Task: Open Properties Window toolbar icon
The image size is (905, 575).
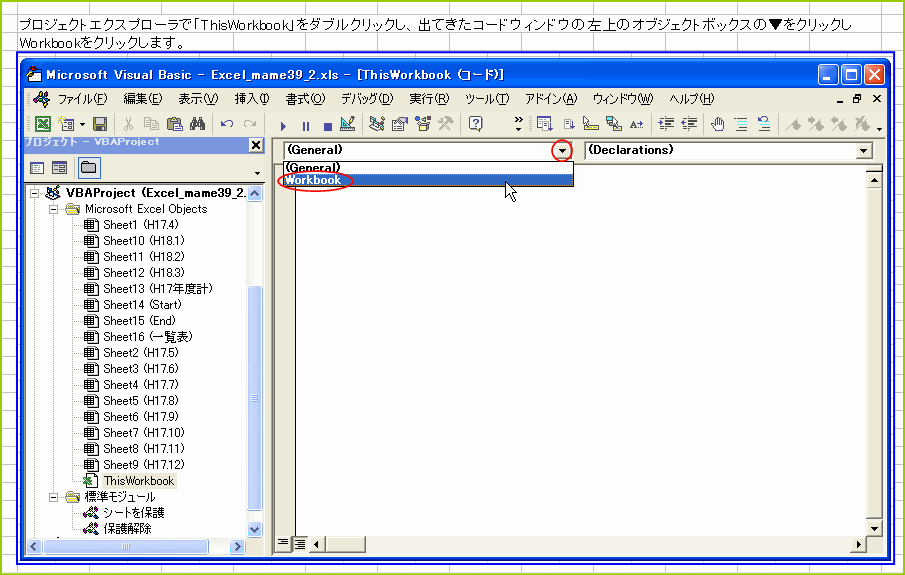Action: click(x=399, y=124)
